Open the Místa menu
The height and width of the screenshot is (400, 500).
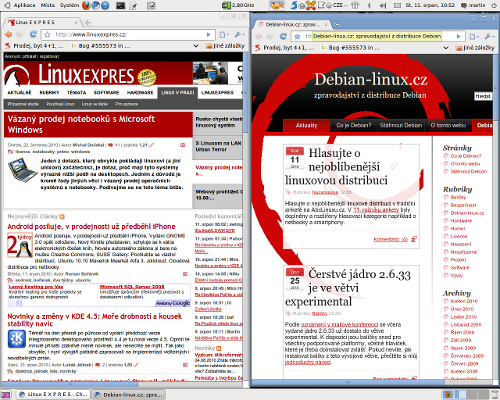tap(48, 5)
